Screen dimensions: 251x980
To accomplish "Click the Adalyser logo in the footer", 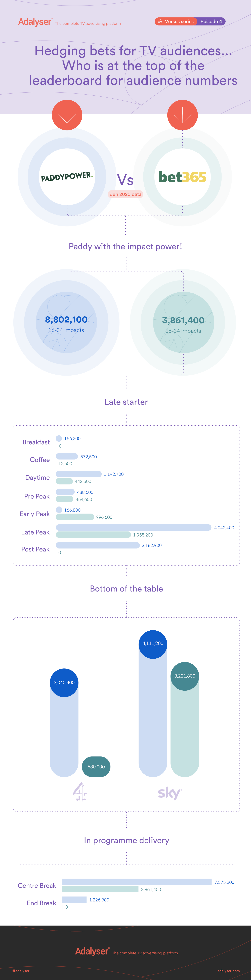I will (x=92, y=951).
